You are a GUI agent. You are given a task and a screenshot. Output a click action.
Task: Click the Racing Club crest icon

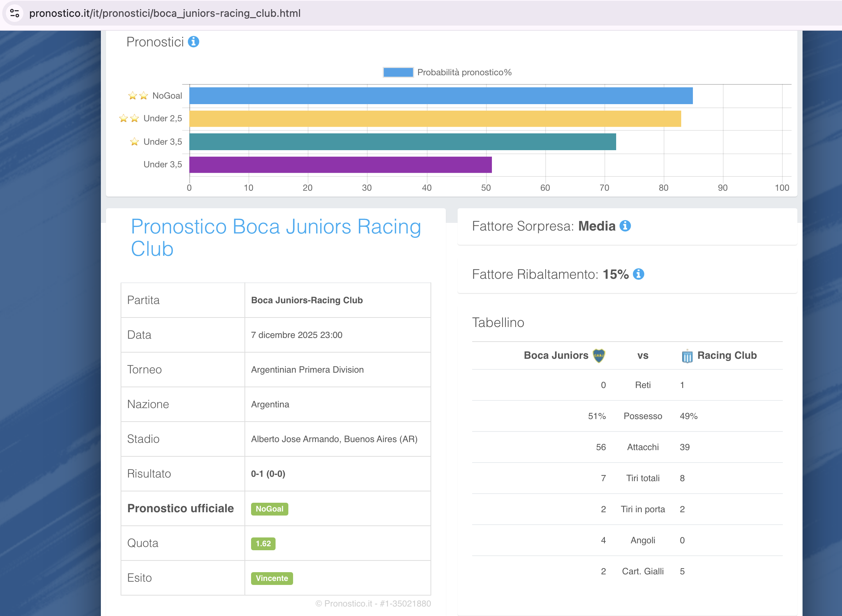tap(687, 356)
